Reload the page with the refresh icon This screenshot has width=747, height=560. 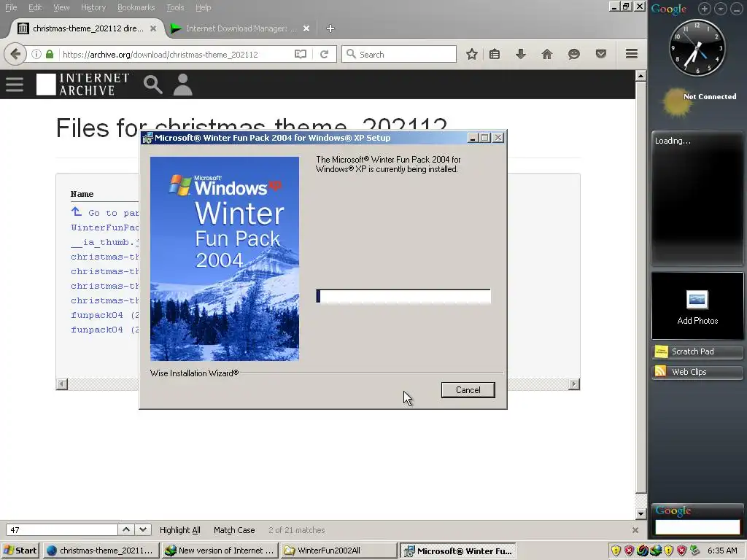(324, 54)
